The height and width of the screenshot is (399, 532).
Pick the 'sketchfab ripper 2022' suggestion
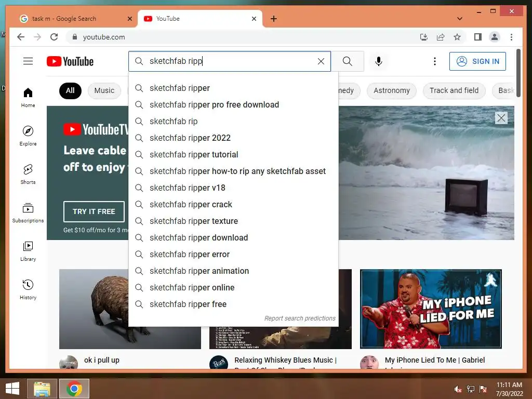coord(233,138)
